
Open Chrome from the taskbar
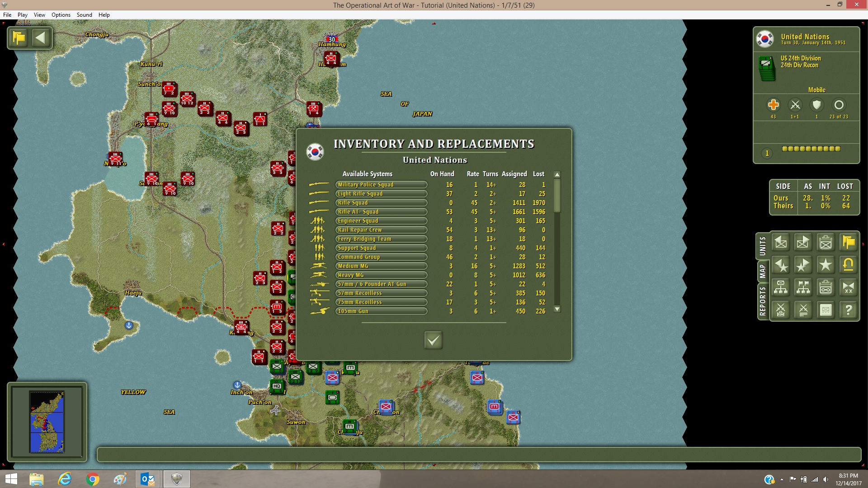pos(92,479)
